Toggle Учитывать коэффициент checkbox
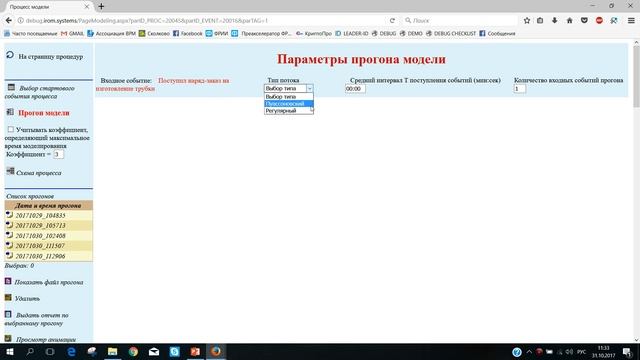This screenshot has height=360, width=640. (11, 129)
